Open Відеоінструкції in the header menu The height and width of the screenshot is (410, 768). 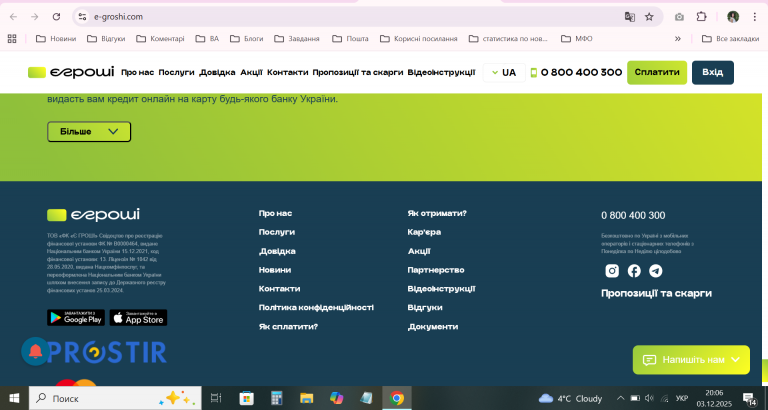441,72
